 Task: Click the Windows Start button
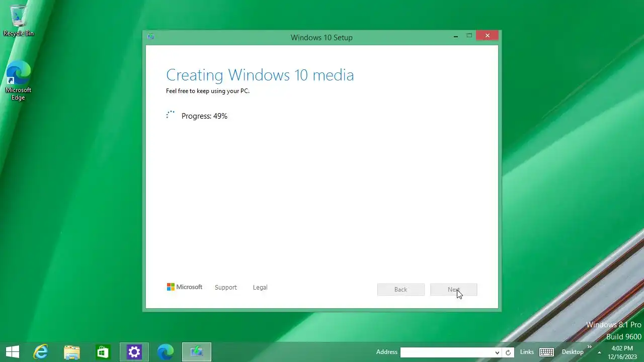pos(13,352)
